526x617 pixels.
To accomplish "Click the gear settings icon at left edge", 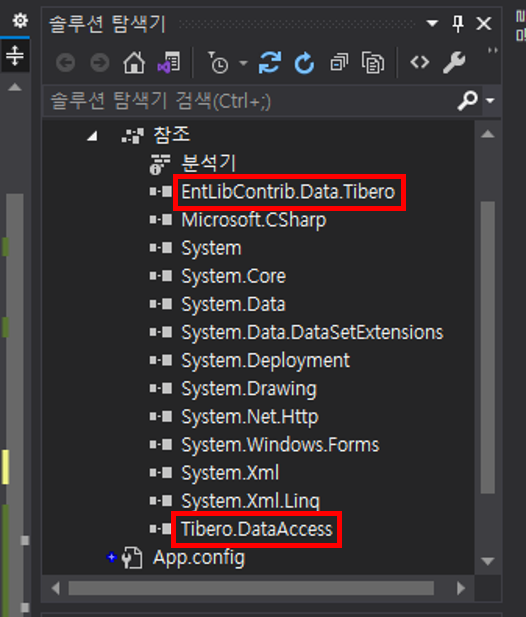I will 20,20.
